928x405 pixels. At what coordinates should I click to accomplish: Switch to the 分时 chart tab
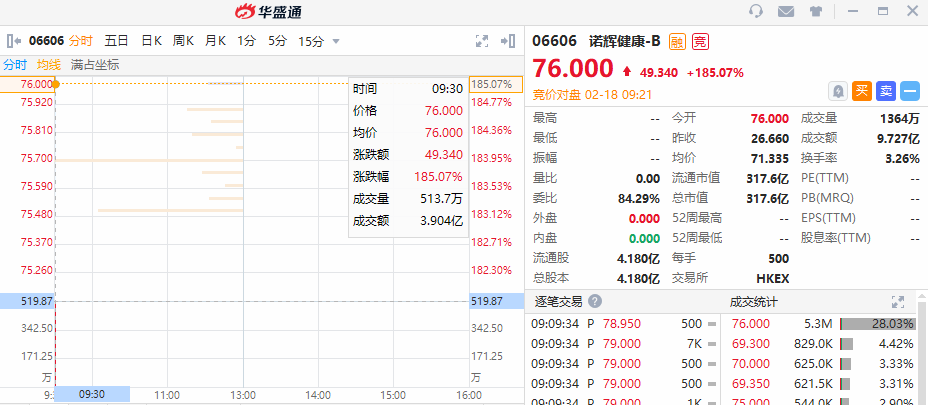[80, 41]
